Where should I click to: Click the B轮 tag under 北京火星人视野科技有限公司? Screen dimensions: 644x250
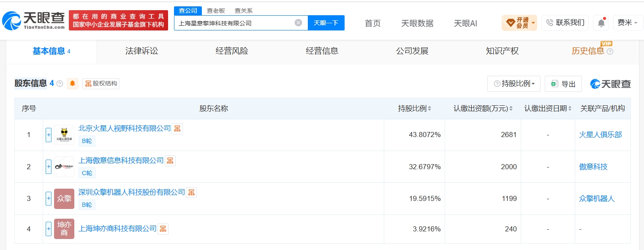(x=87, y=141)
